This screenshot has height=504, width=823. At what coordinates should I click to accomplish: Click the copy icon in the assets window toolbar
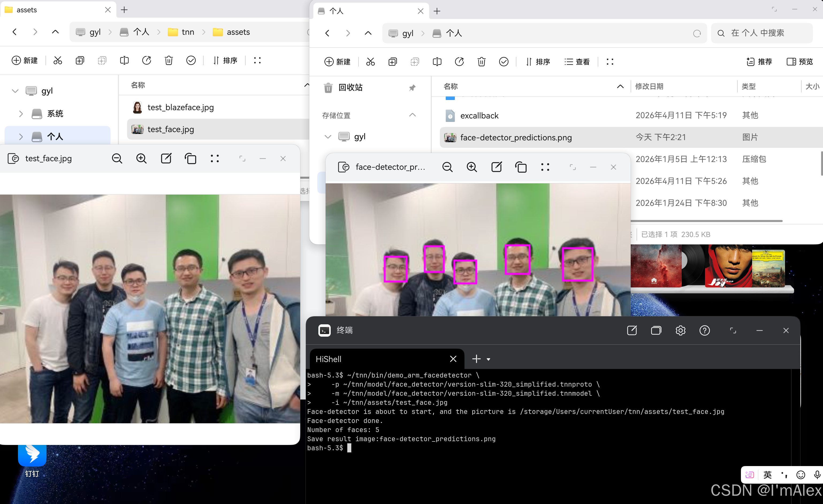tap(80, 60)
